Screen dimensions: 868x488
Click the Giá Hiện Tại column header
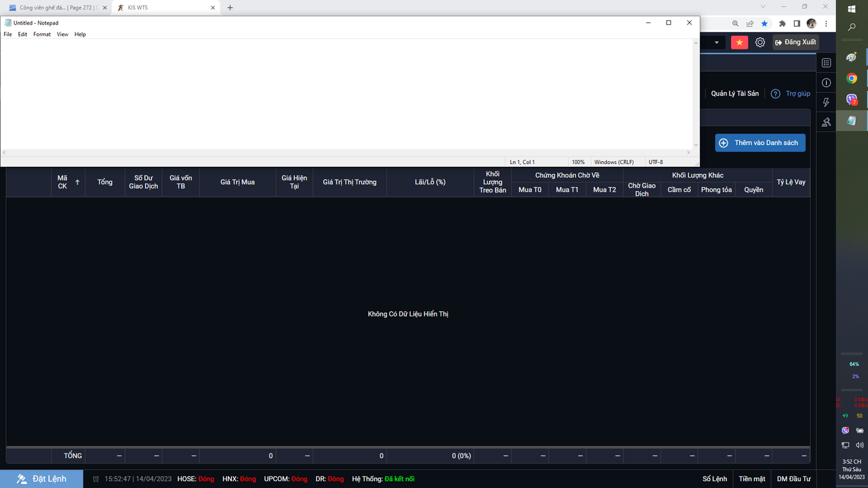(x=294, y=182)
